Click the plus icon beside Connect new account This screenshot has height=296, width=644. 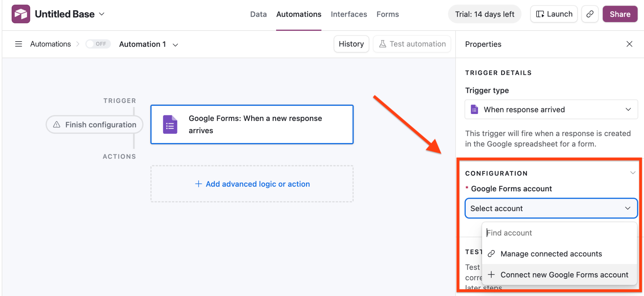[491, 275]
